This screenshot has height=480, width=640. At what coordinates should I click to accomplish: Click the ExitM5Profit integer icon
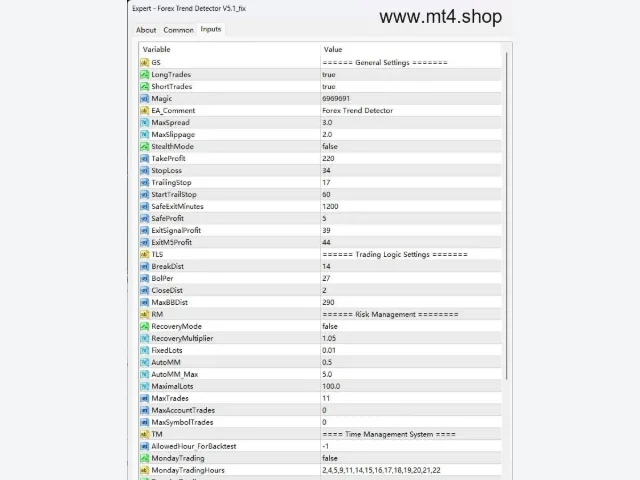pos(144,242)
